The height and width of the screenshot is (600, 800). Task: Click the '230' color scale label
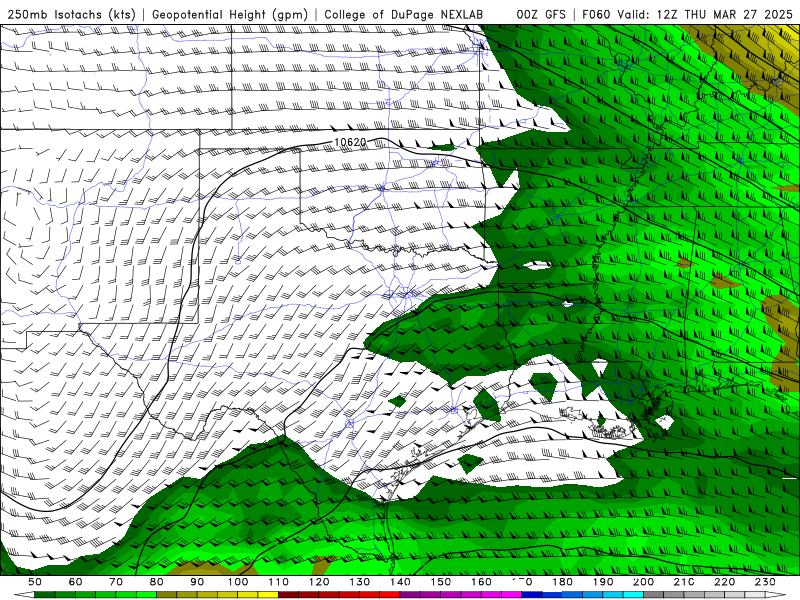point(765,582)
